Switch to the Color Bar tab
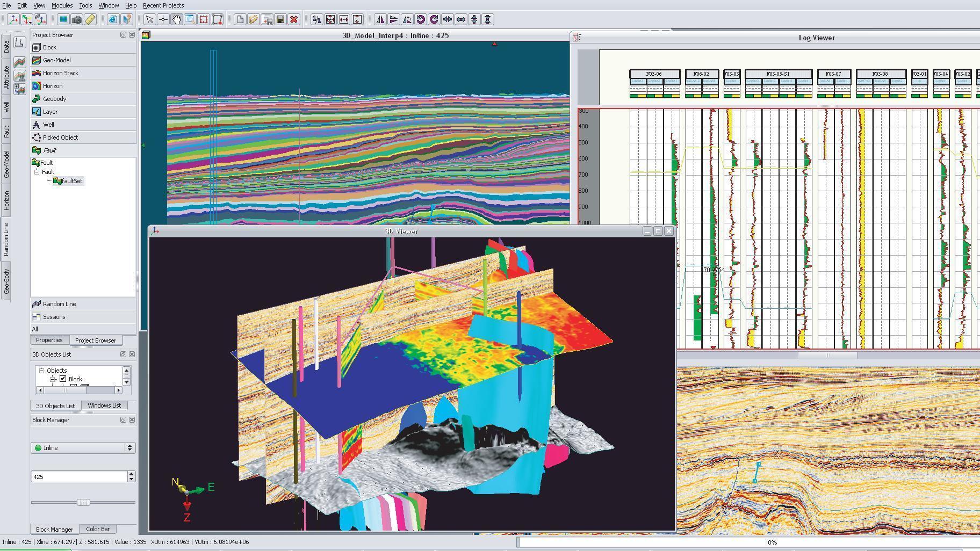 point(98,529)
